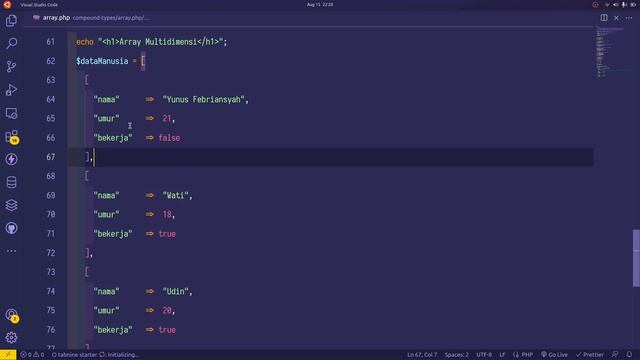Click the false value on line 66

coord(169,138)
